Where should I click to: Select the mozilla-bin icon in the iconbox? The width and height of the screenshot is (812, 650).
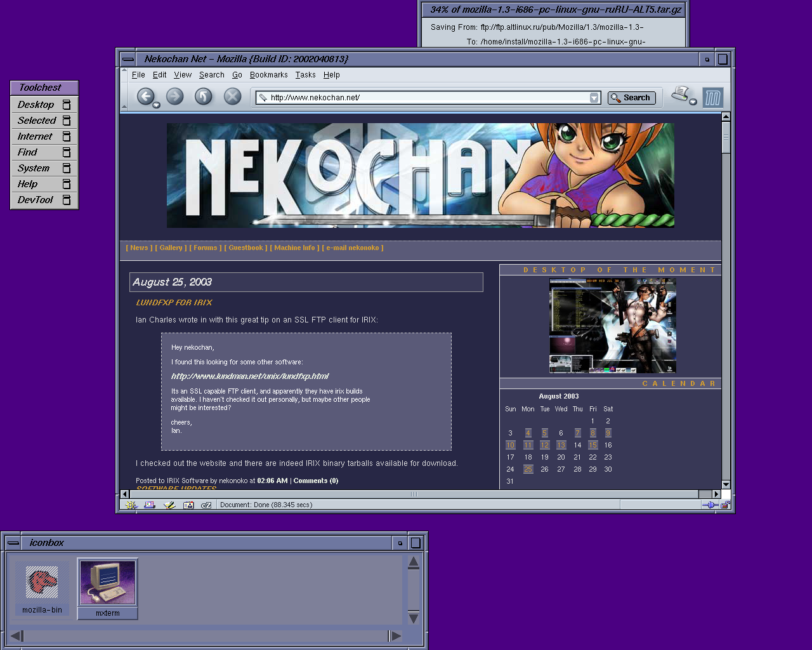pyautogui.click(x=42, y=588)
